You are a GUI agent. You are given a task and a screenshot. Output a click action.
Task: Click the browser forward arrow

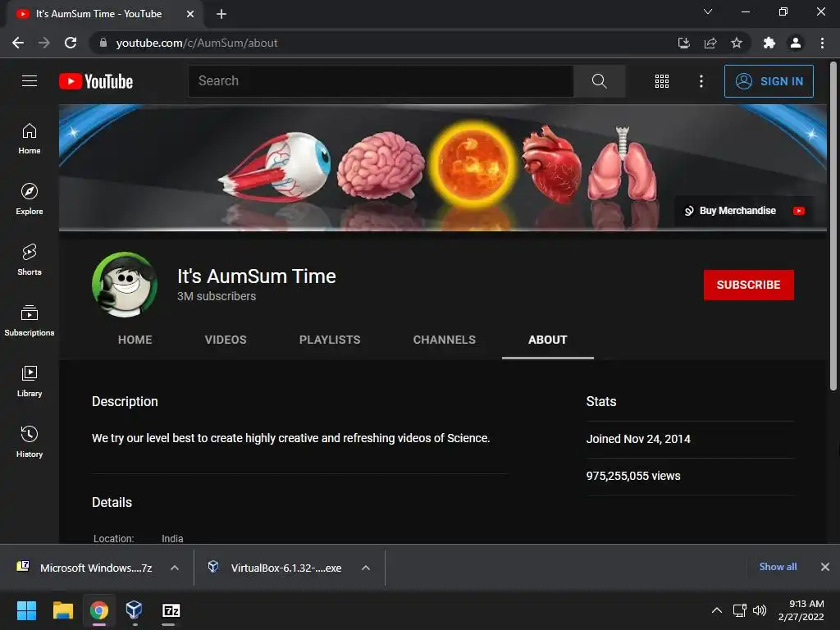[x=44, y=43]
